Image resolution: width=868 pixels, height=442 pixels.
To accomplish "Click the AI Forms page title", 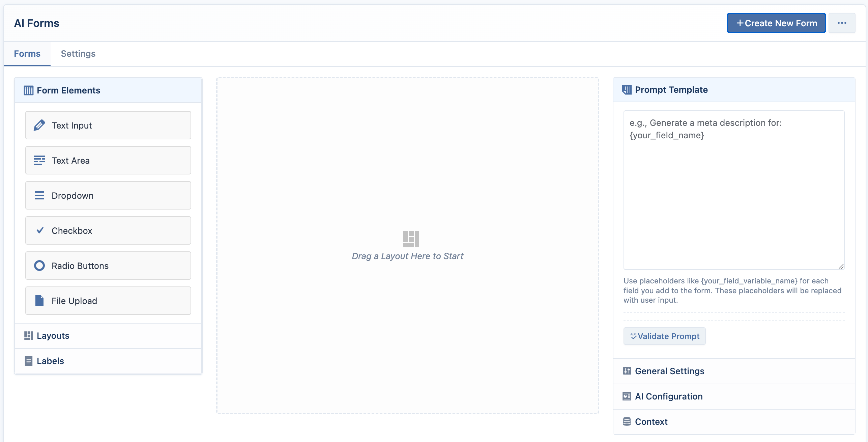I will click(x=36, y=23).
